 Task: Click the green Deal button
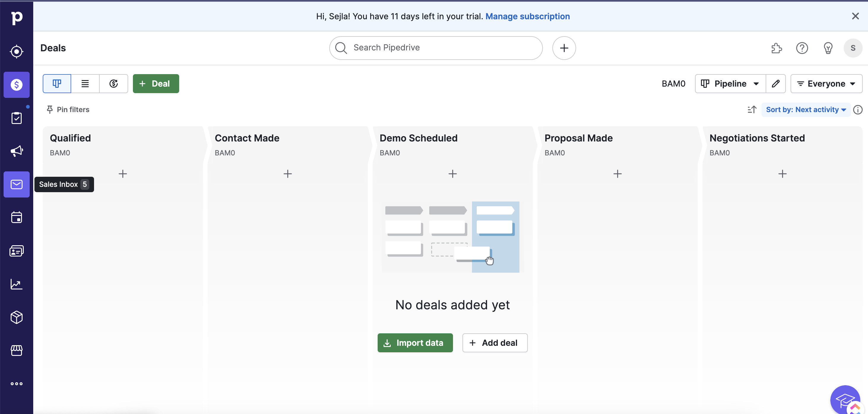(x=156, y=84)
